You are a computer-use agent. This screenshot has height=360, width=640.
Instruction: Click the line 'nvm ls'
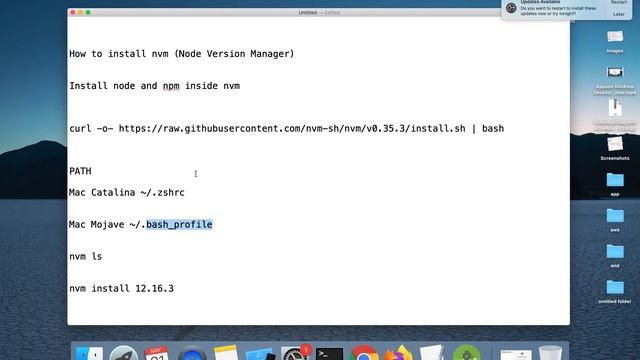86,256
